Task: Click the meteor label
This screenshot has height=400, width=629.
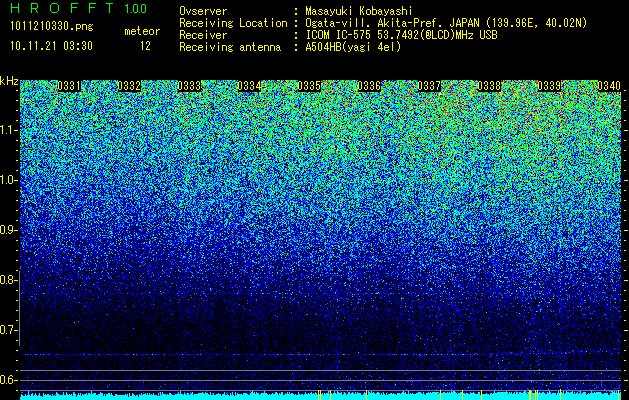Action: [142, 31]
